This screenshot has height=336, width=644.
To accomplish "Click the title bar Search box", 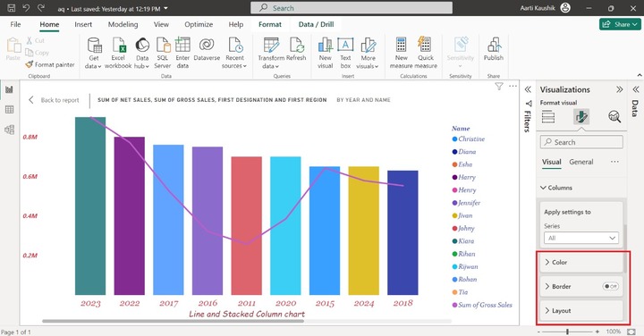I will point(352,8).
